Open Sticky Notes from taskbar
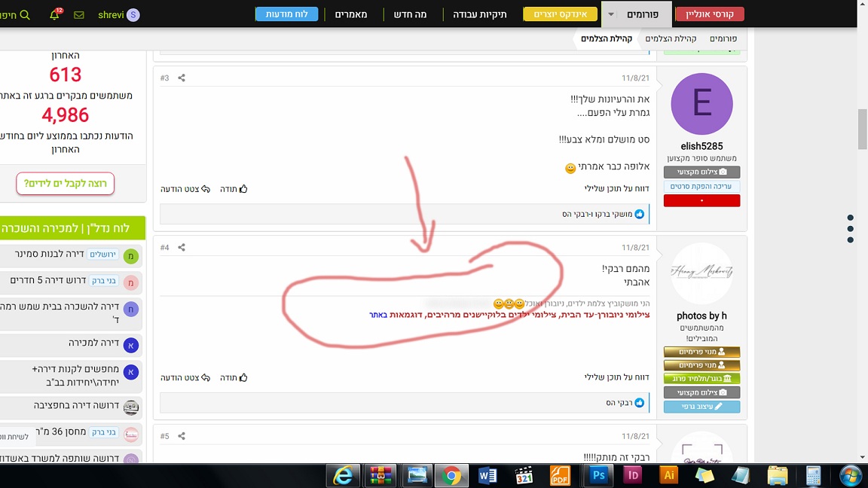Image resolution: width=868 pixels, height=488 pixels. pyautogui.click(x=704, y=475)
